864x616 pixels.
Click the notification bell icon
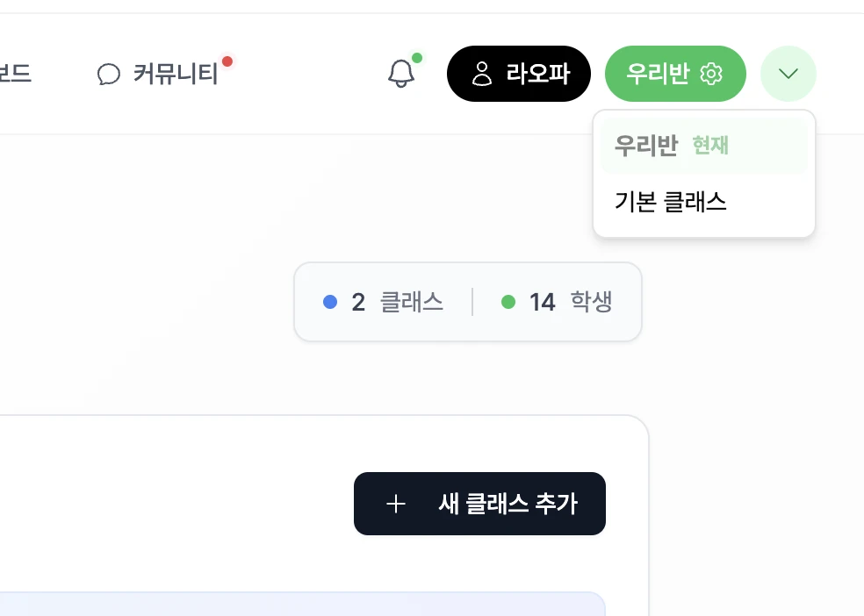(401, 73)
